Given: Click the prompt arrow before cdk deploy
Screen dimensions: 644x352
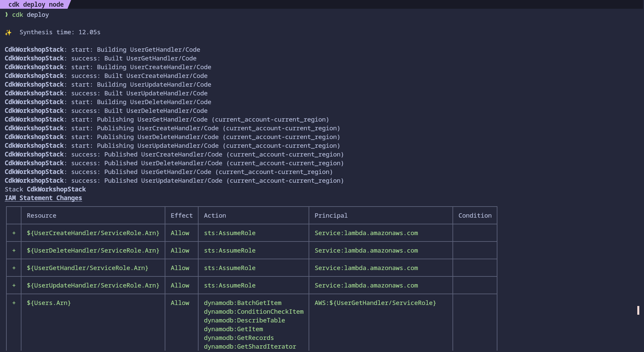Looking at the screenshot, I should [x=6, y=15].
